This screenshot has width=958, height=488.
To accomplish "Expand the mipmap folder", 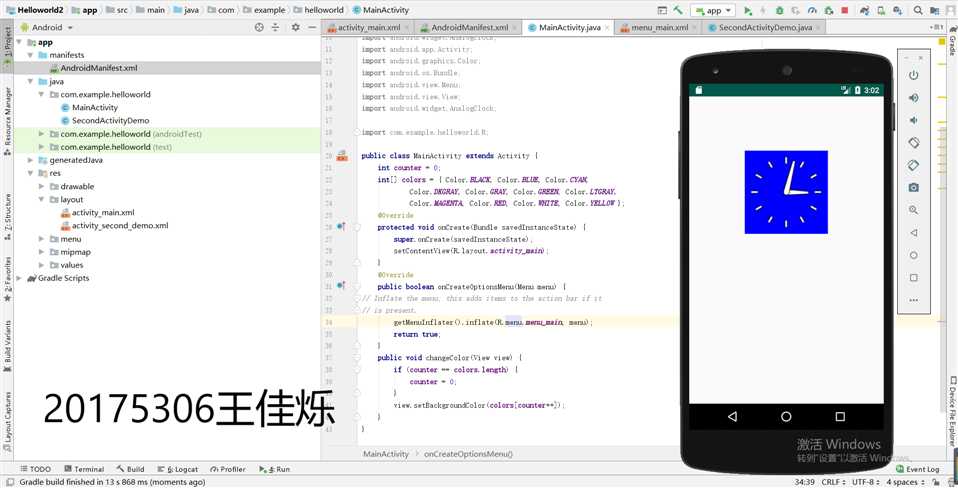I will 42,252.
